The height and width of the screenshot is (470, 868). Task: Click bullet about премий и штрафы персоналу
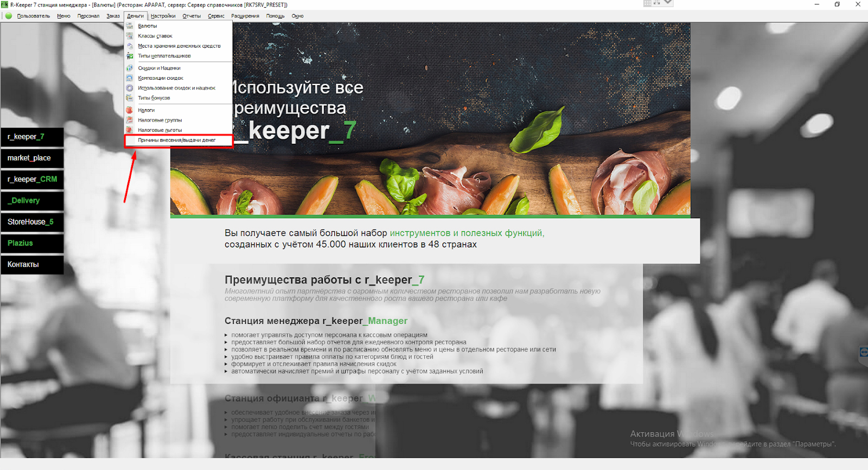tap(357, 371)
